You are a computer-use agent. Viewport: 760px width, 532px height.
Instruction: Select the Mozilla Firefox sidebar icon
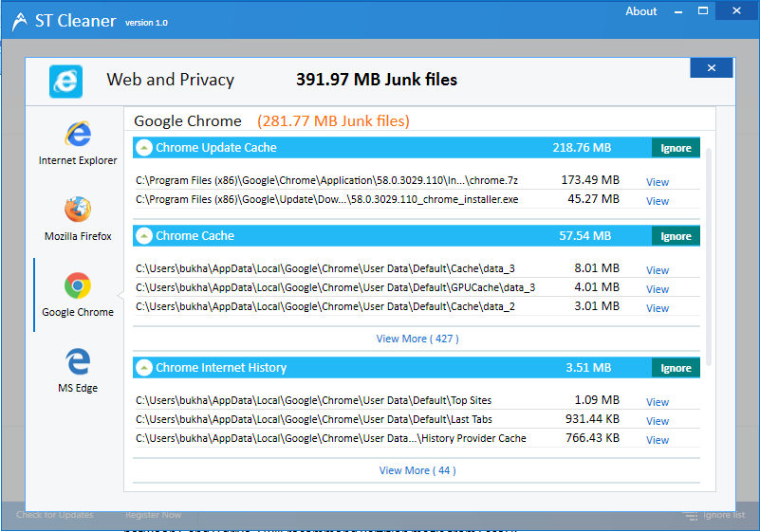(78, 210)
